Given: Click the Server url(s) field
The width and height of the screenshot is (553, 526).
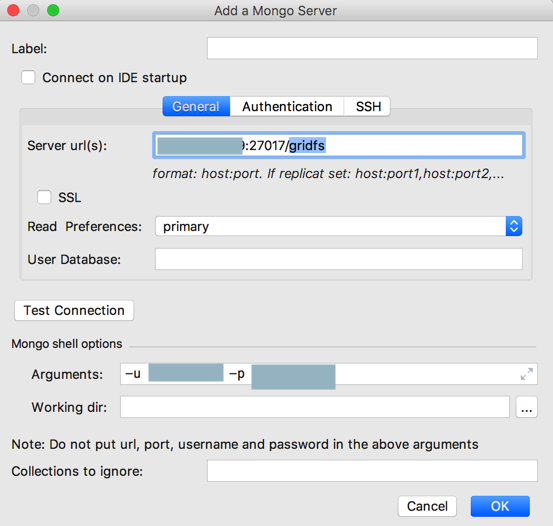Looking at the screenshot, I should coord(339,145).
